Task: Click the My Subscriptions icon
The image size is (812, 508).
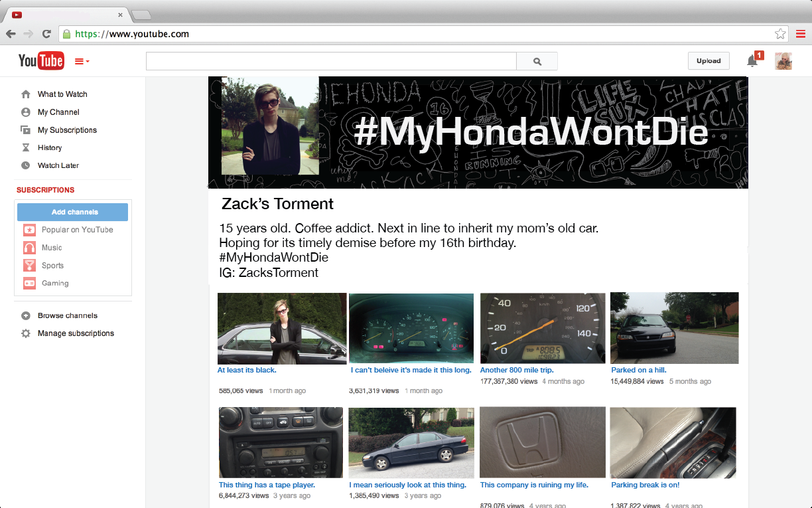Action: [x=26, y=130]
